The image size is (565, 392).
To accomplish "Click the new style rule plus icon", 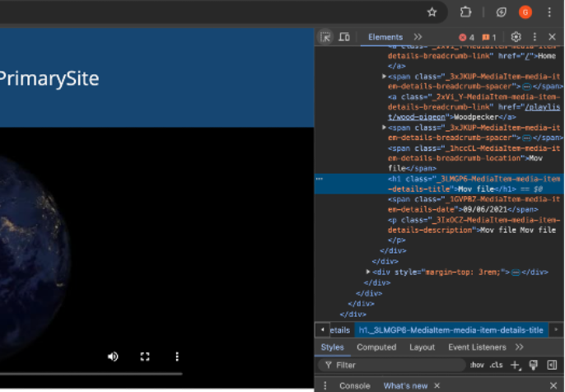I will 515,365.
